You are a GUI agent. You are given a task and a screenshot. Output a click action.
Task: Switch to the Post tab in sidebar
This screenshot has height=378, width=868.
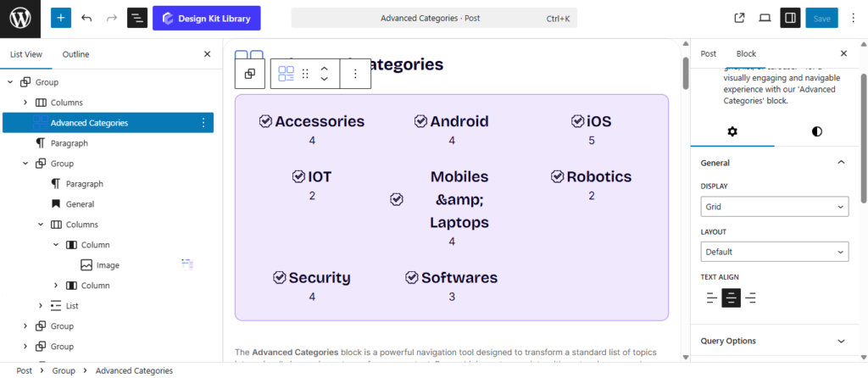click(708, 53)
